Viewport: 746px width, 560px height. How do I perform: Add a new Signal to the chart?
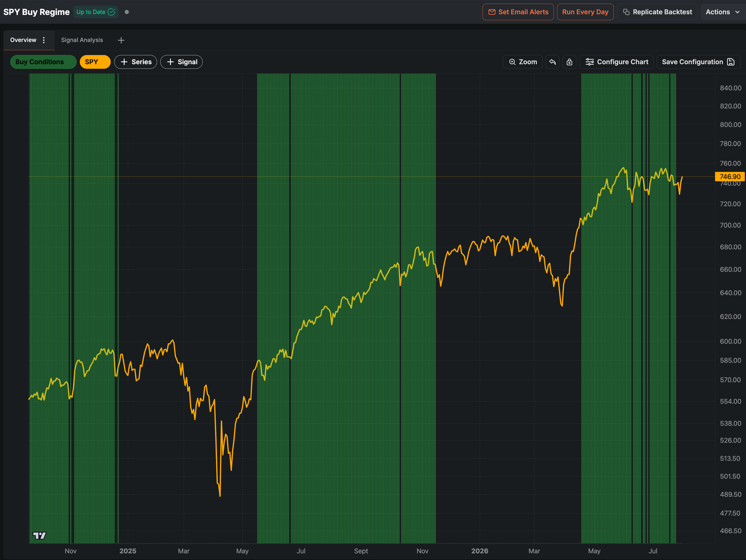tap(181, 62)
